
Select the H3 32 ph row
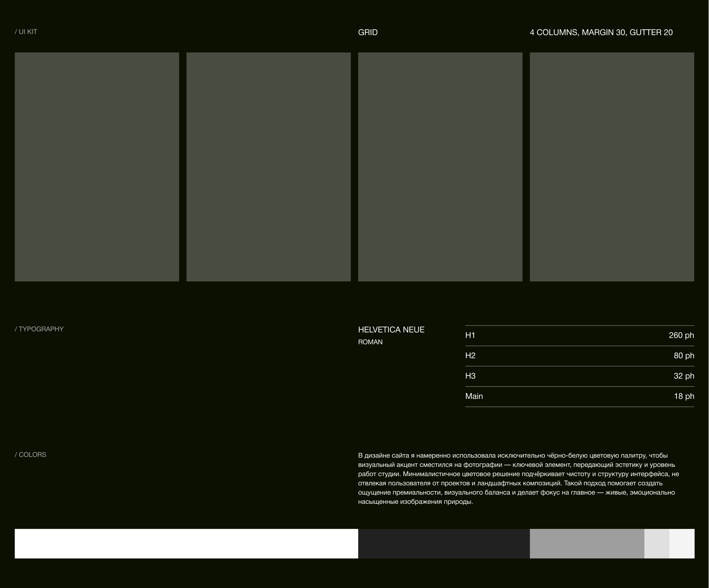[579, 376]
